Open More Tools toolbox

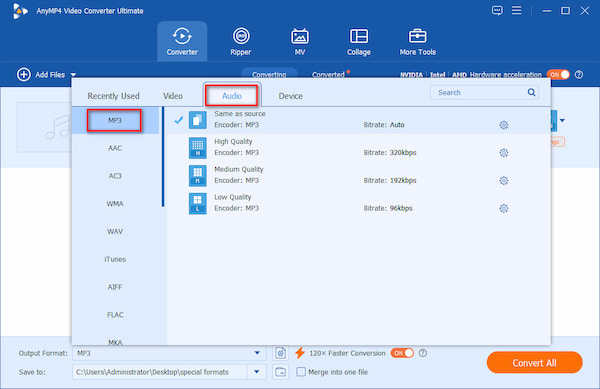pyautogui.click(x=417, y=41)
